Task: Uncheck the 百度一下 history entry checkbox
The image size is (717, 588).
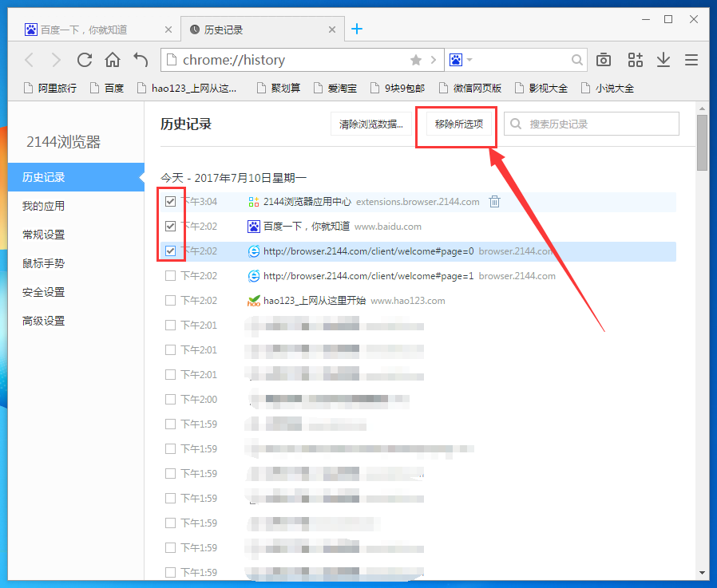Action: click(171, 227)
